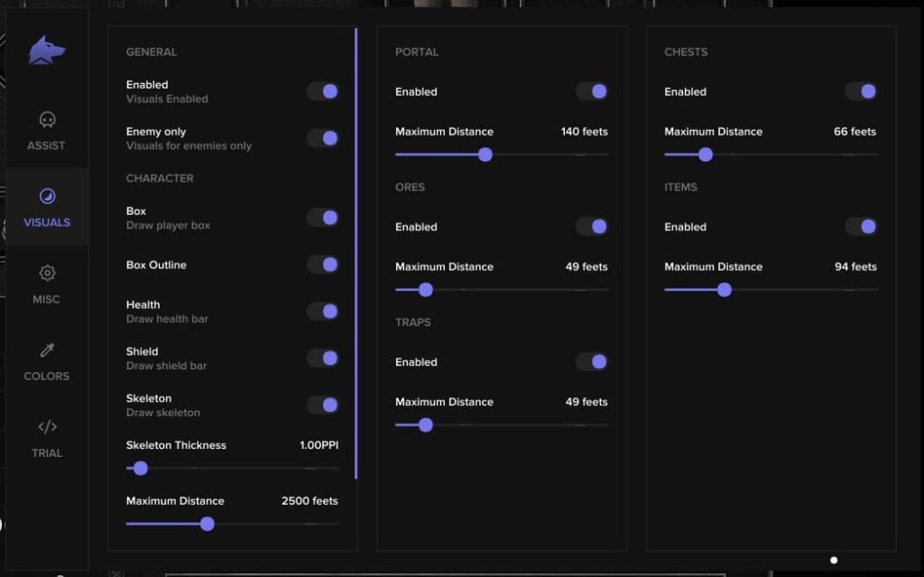Click the Portal Maximum Distance slider handle

(485, 154)
